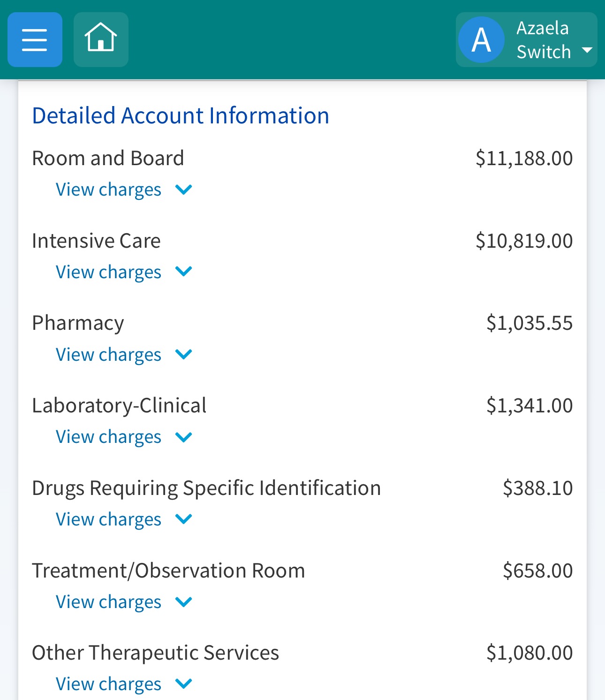Image resolution: width=605 pixels, height=700 pixels.
Task: Expand Treatment/Observation Room charges chevron
Action: pos(183,601)
